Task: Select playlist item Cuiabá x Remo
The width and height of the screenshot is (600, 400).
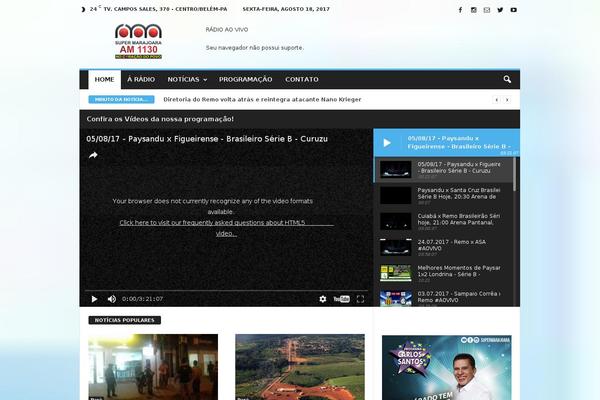Action: tap(444, 222)
